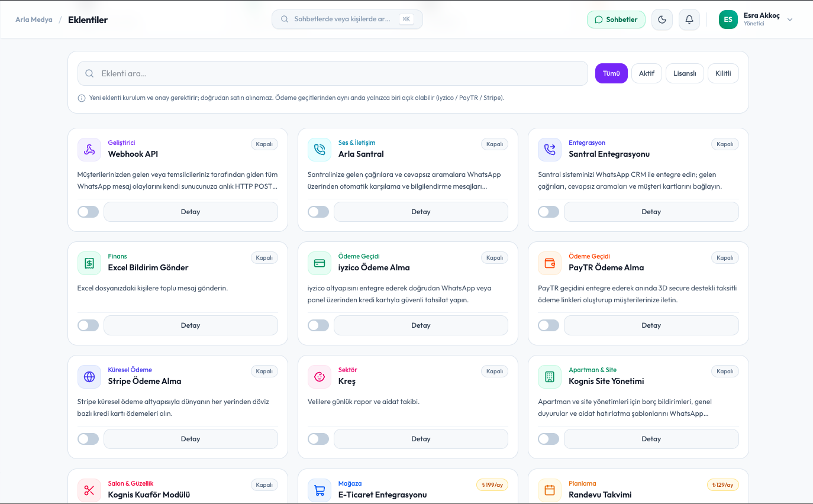Focus the global chat and contact search box

(347, 20)
